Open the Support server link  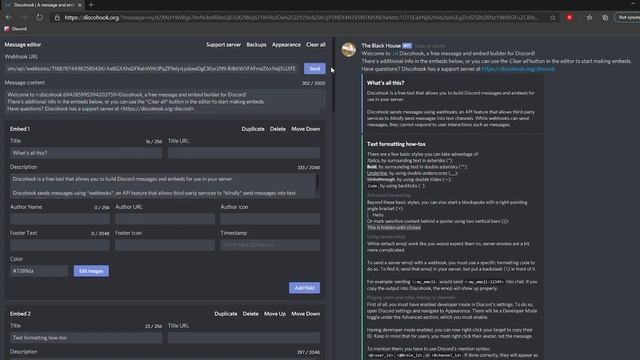[x=223, y=44]
